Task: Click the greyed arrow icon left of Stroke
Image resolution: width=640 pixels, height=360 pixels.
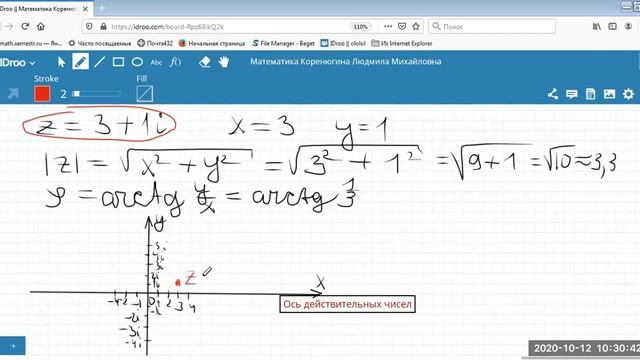Action: 13,94
